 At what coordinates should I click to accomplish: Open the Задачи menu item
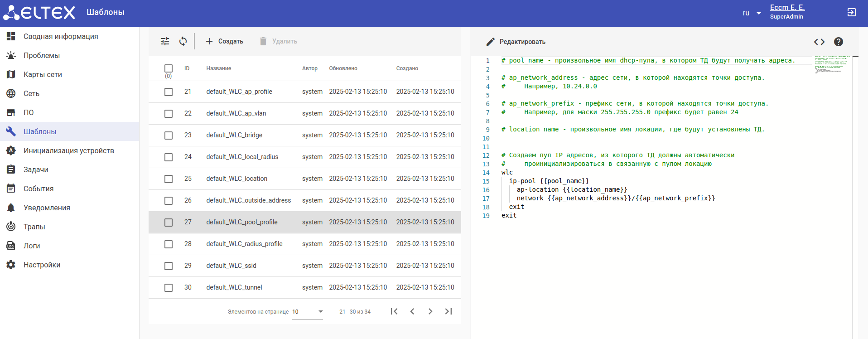[36, 169]
